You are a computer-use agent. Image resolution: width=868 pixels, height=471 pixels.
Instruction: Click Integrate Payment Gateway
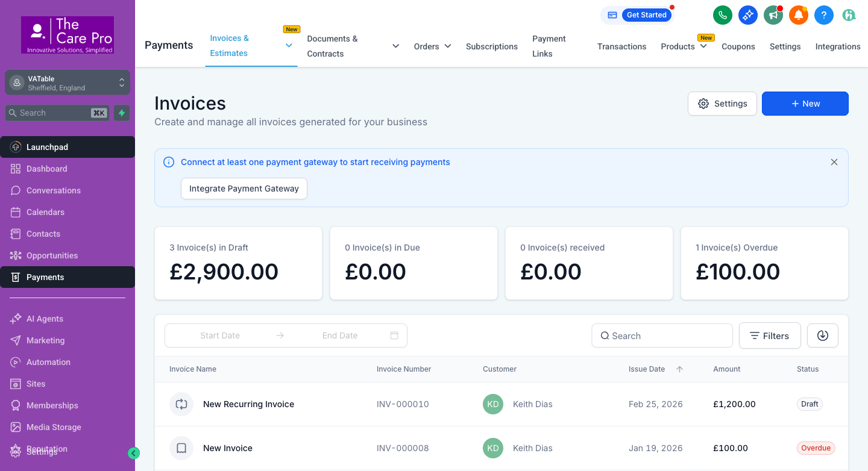244,189
